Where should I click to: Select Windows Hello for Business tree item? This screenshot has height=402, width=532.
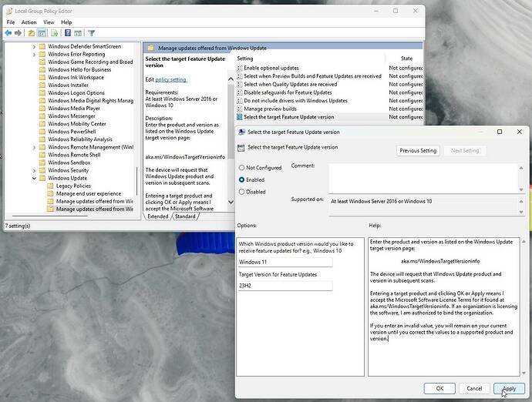[79, 69]
